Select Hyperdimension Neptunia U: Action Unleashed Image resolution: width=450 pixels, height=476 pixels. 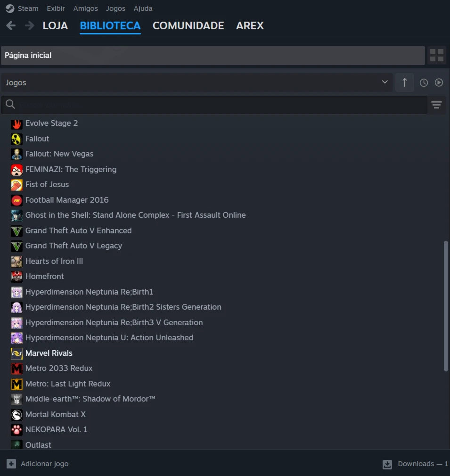(109, 338)
